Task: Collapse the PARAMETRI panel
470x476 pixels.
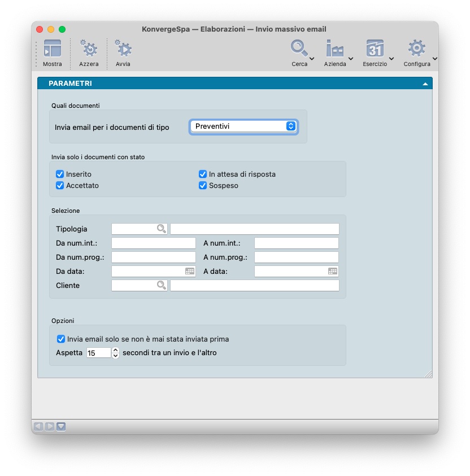Action: coord(425,84)
